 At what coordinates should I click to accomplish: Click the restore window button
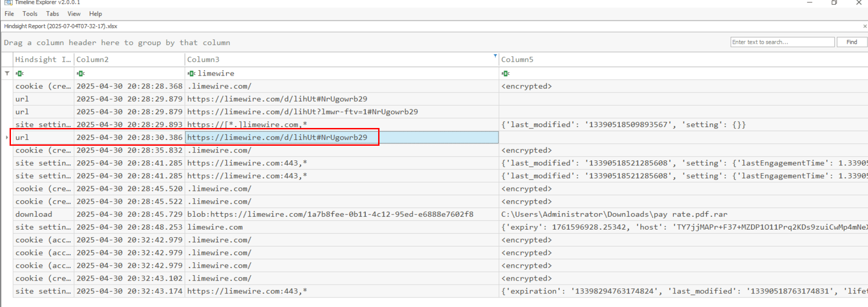834,3
